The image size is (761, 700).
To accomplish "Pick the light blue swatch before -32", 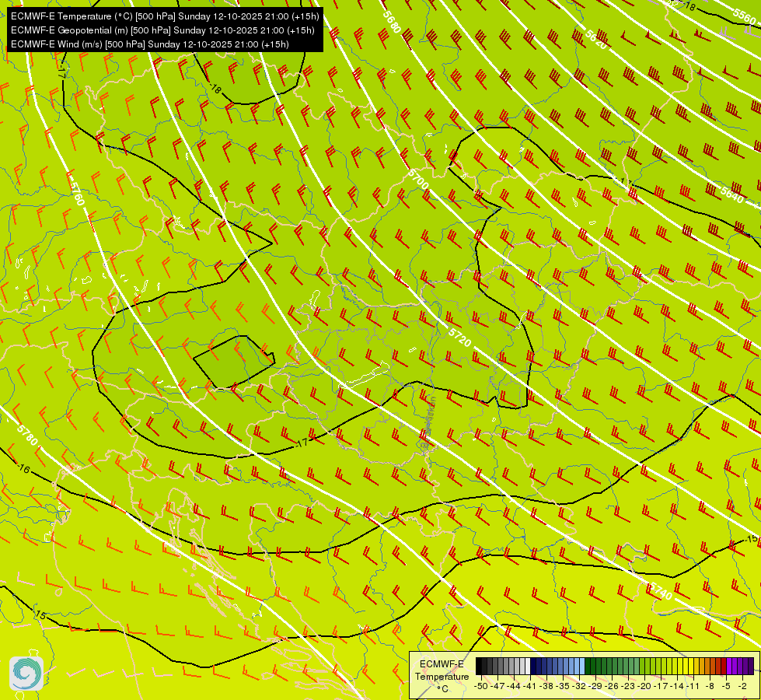I will 577,666.
